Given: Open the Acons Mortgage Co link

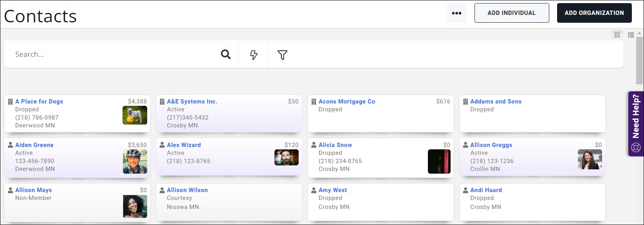Looking at the screenshot, I should pos(347,102).
